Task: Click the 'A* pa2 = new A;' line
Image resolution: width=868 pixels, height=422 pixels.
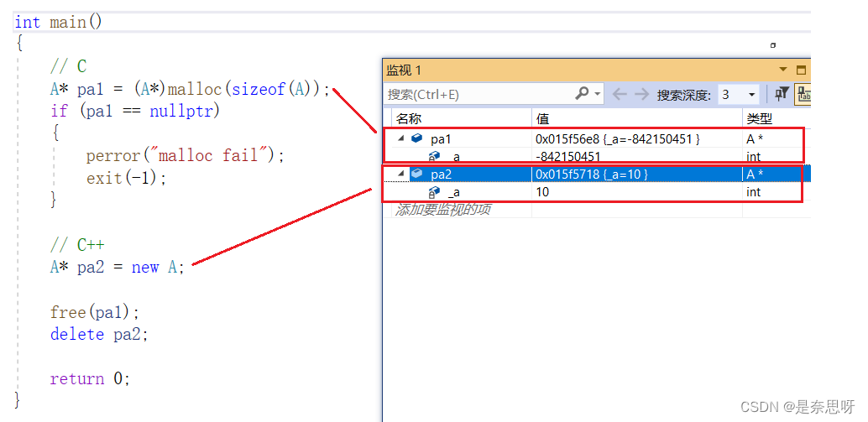Action: [x=117, y=267]
